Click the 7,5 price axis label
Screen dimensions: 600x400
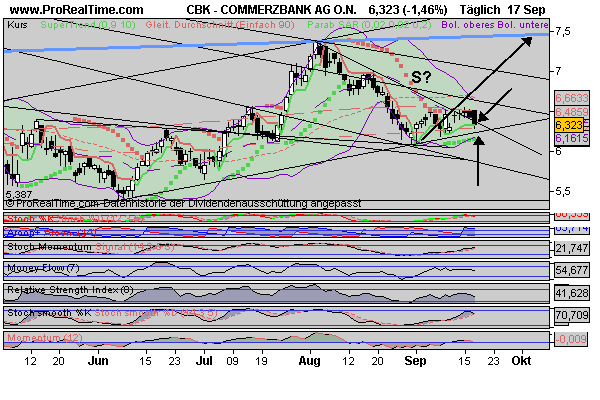[562, 31]
